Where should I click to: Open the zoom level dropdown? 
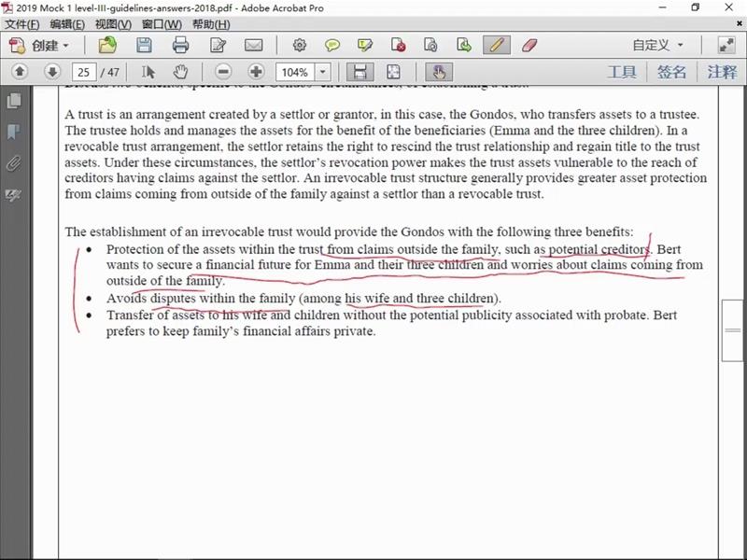pyautogui.click(x=323, y=72)
